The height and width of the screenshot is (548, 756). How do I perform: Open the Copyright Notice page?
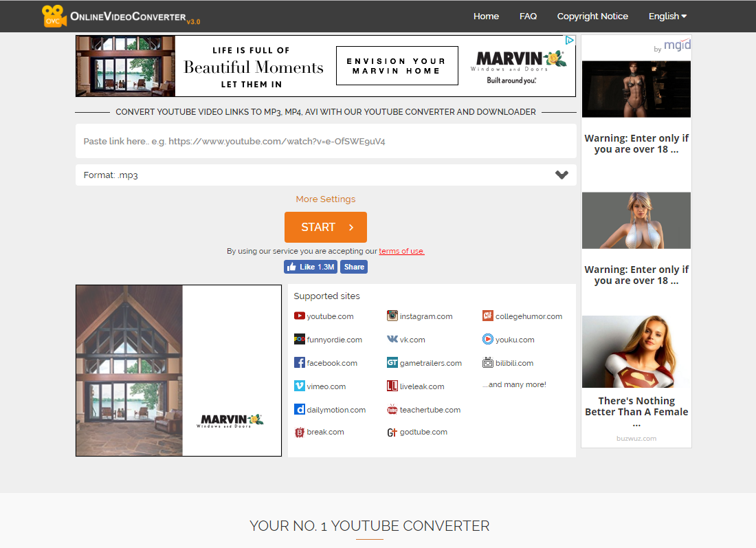click(x=592, y=16)
